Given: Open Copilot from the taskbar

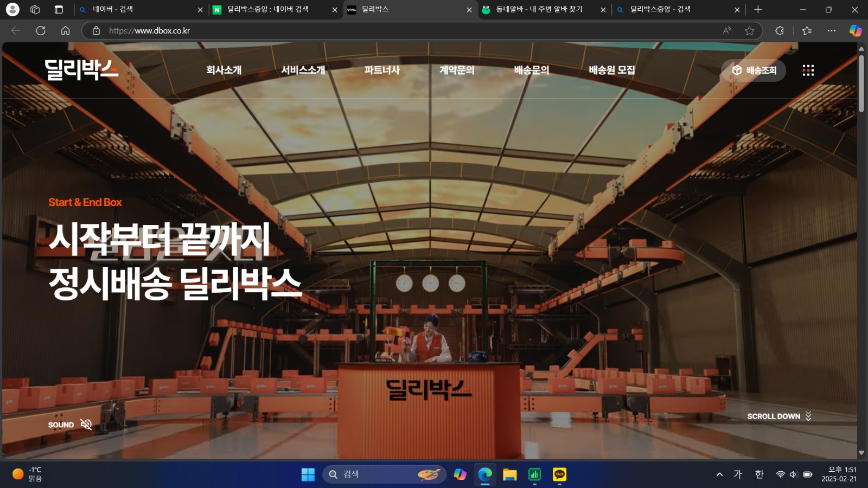Looking at the screenshot, I should pyautogui.click(x=460, y=474).
